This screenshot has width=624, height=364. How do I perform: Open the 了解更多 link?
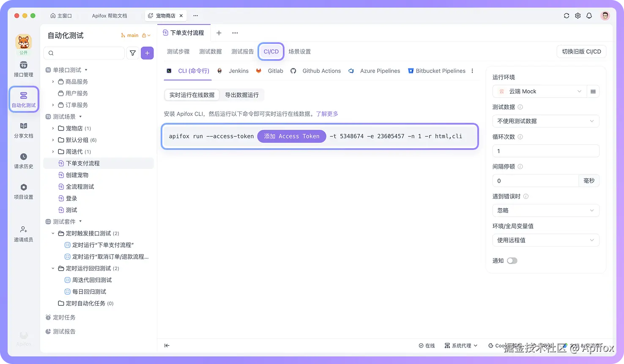tap(327, 114)
